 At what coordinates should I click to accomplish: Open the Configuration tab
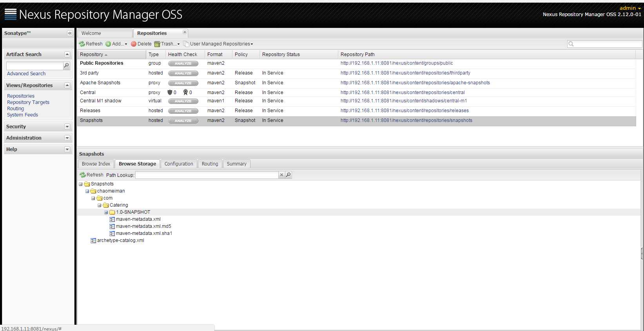(x=179, y=164)
